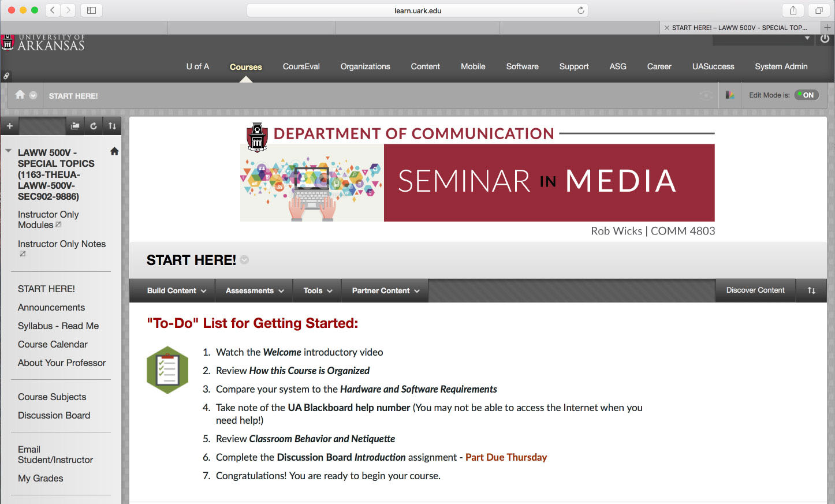This screenshot has height=504, width=835.
Task: Open the course theme color palette icon
Action: pyautogui.click(x=730, y=95)
